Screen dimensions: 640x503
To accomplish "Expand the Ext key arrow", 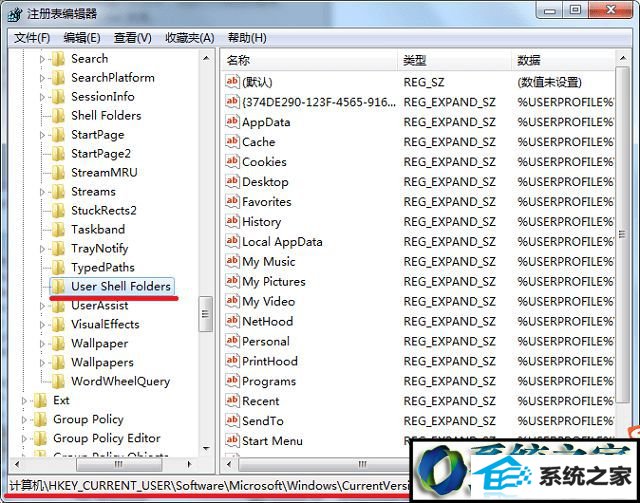I will coord(24,401).
